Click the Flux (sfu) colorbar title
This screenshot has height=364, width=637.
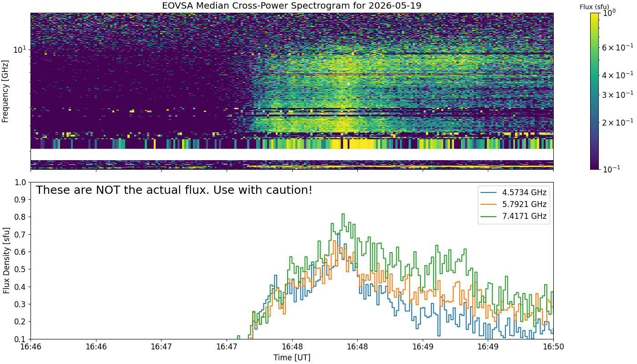[x=595, y=7]
